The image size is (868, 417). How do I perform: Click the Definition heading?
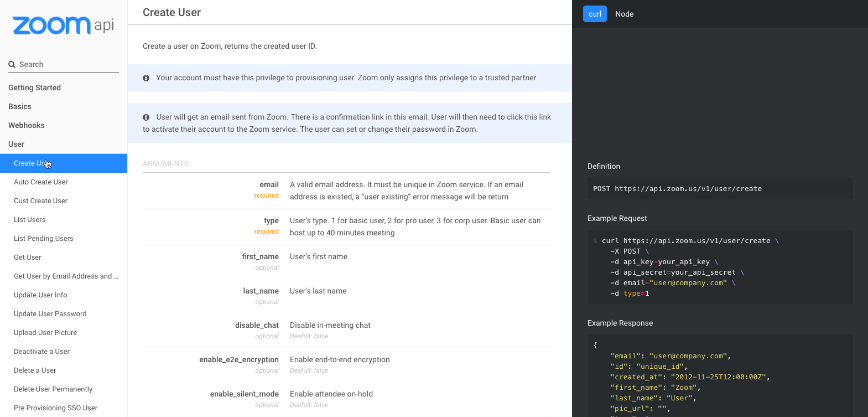[x=604, y=166]
